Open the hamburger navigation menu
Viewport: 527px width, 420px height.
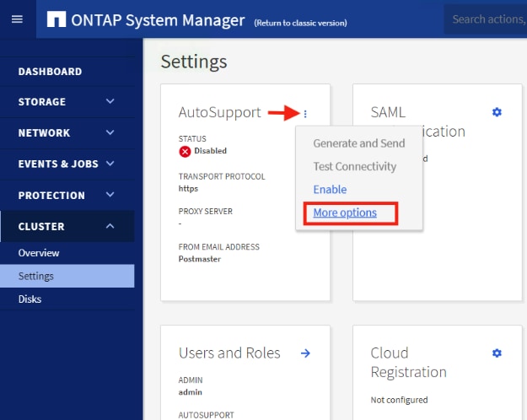pyautogui.click(x=17, y=19)
